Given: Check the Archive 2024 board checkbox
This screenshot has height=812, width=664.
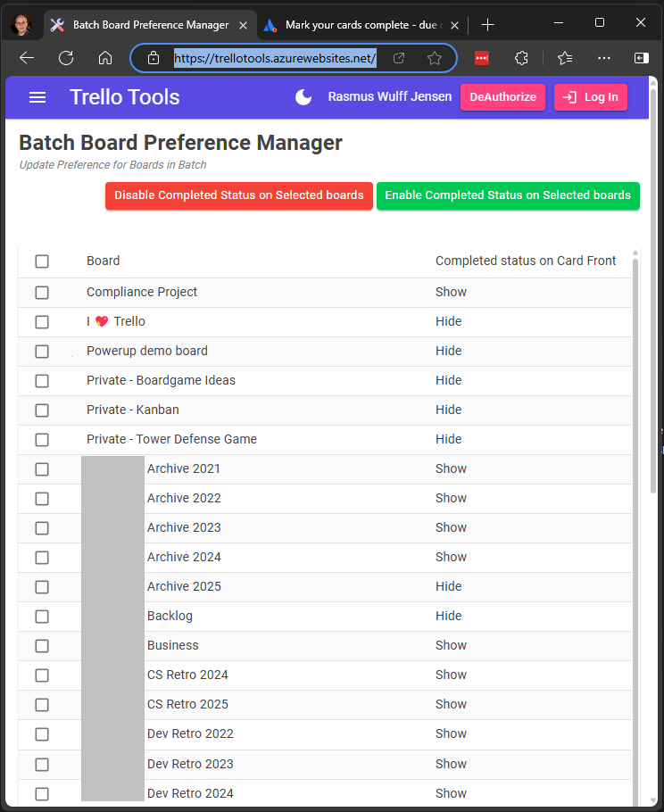Looking at the screenshot, I should point(42,558).
